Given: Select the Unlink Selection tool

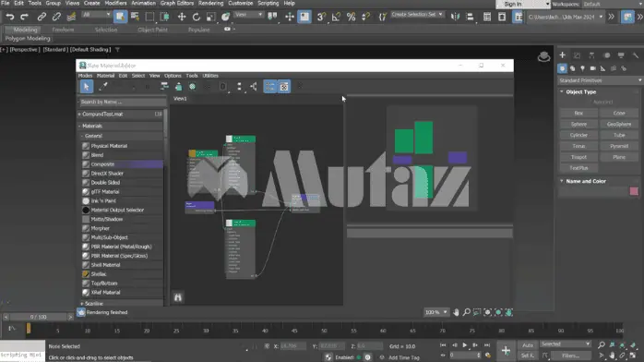Looking at the screenshot, I should [x=56, y=17].
